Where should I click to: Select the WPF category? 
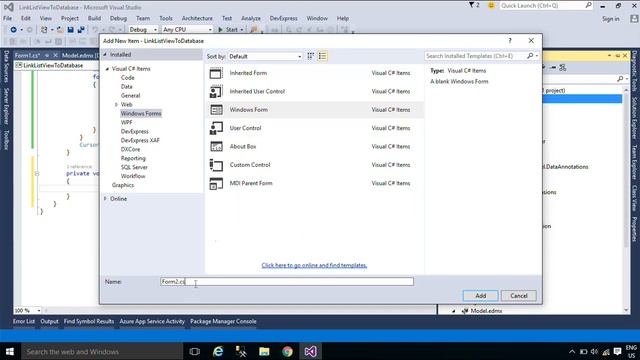127,122
